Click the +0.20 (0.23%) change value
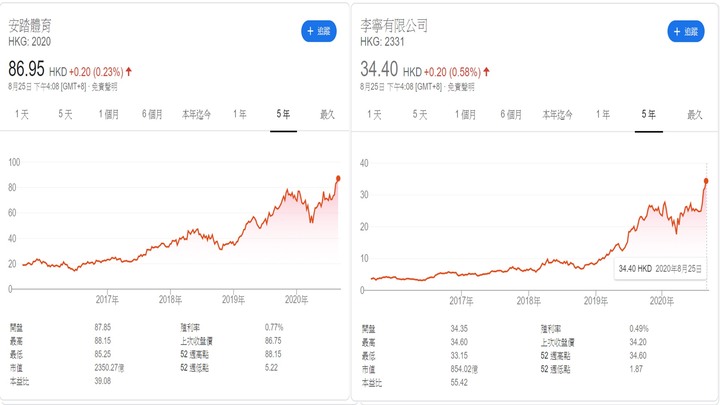720x405 pixels. 96,72
